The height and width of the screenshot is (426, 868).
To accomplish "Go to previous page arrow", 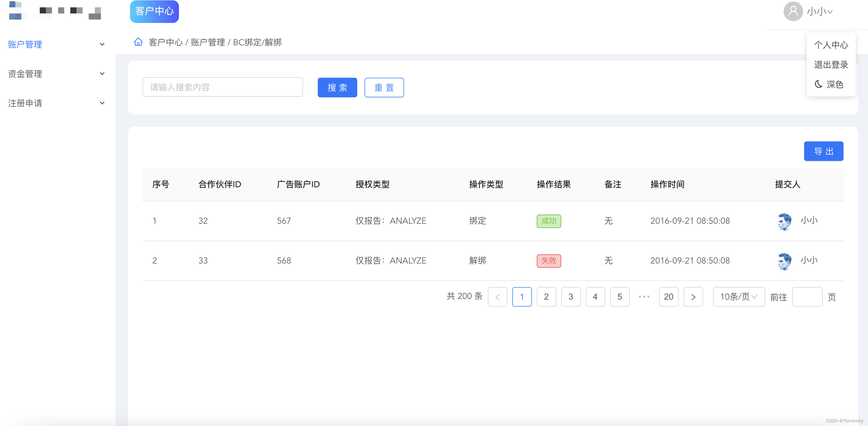I will click(497, 297).
